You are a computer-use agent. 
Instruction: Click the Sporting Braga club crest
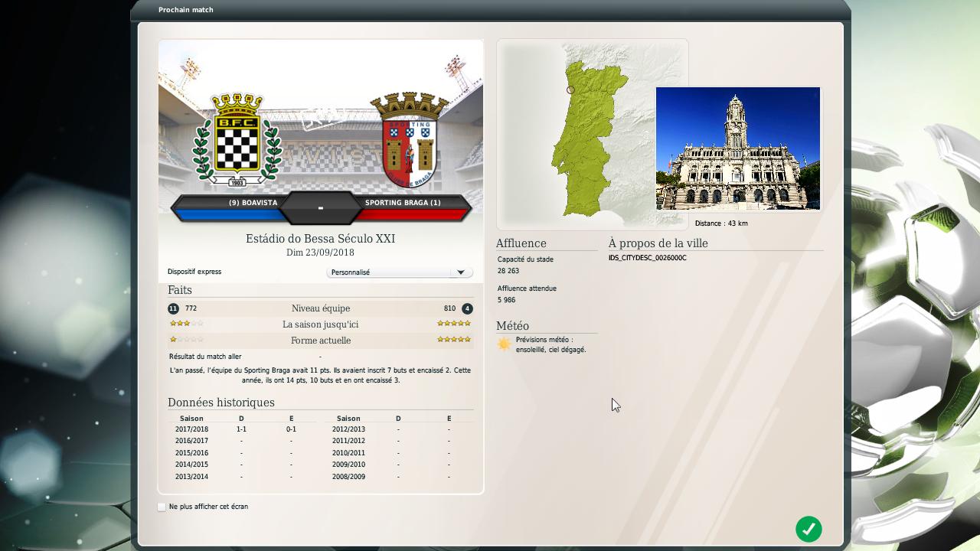pyautogui.click(x=409, y=139)
